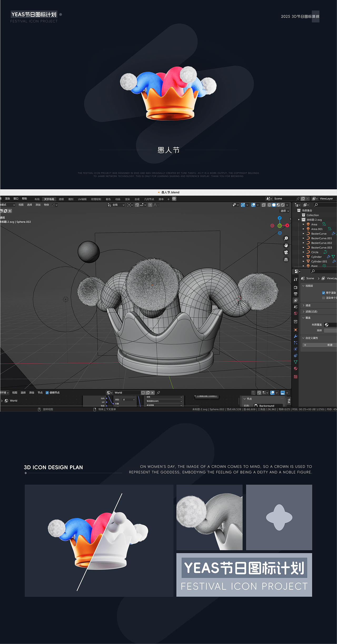Screen dimensions: 337x644
Task: Click the Circle curve icon in outliner
Action: pyautogui.click(x=308, y=252)
